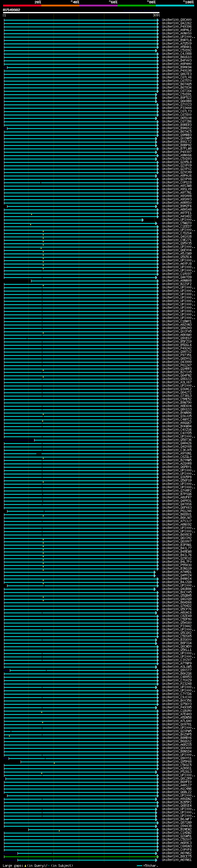197x868 pixels.
Task: Click label UniRef100_B6TAQ5
Action: pos(177,84)
